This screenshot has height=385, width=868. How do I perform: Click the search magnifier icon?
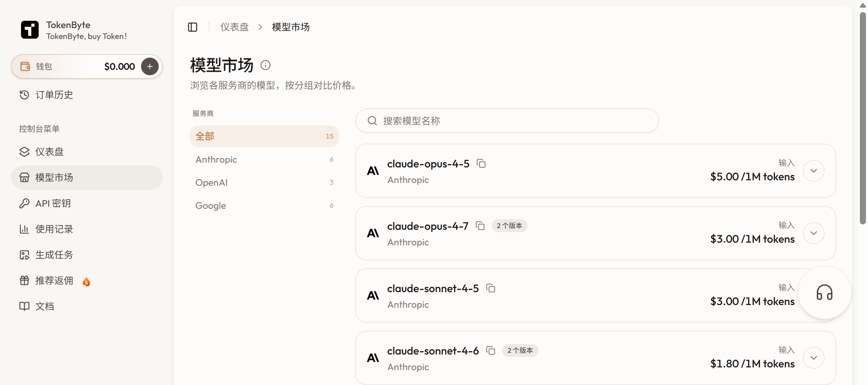click(372, 121)
